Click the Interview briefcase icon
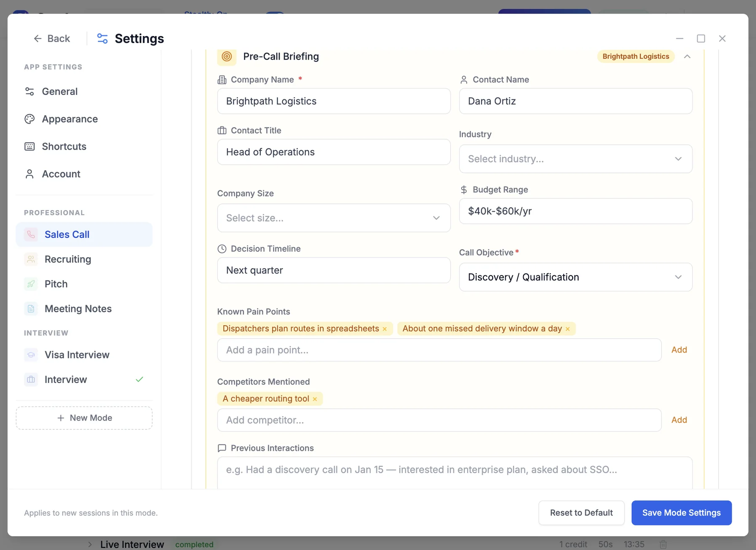This screenshot has width=756, height=550. tap(31, 380)
